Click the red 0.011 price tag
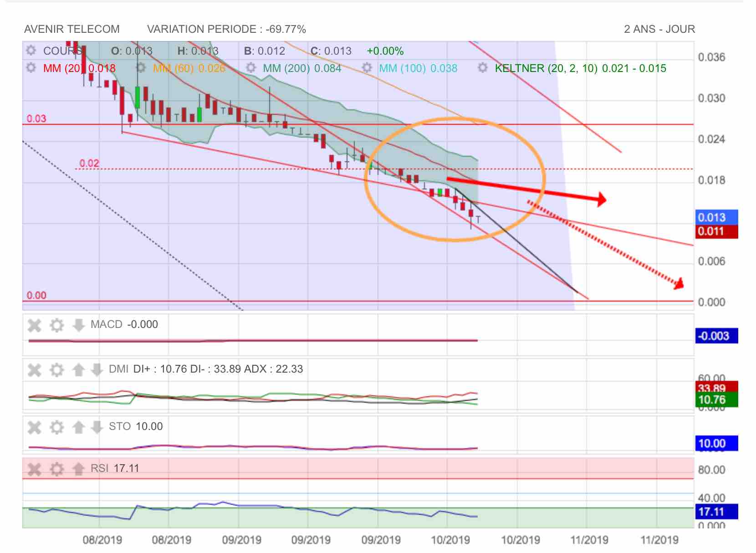Image resolution: width=756 pixels, height=553 pixels. pos(716,231)
